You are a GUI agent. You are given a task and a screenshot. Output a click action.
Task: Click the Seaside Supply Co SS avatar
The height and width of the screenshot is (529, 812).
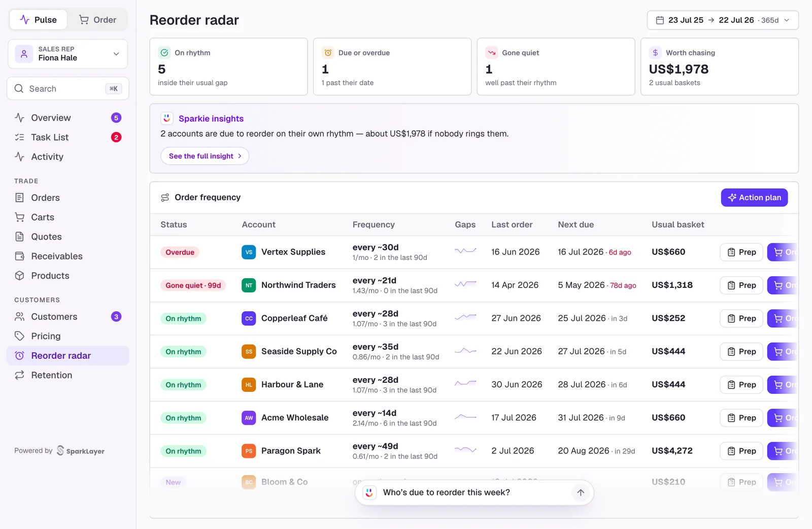tap(249, 351)
